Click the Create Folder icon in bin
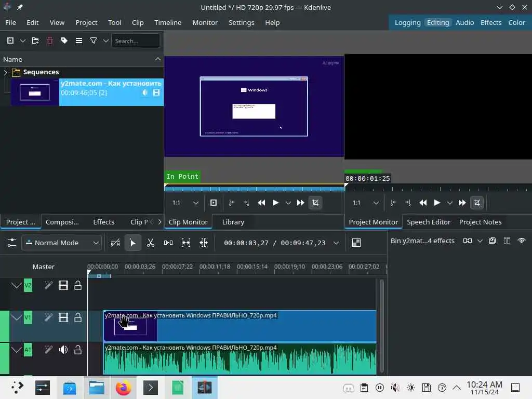Image resolution: width=532 pixels, height=399 pixels. [35, 41]
